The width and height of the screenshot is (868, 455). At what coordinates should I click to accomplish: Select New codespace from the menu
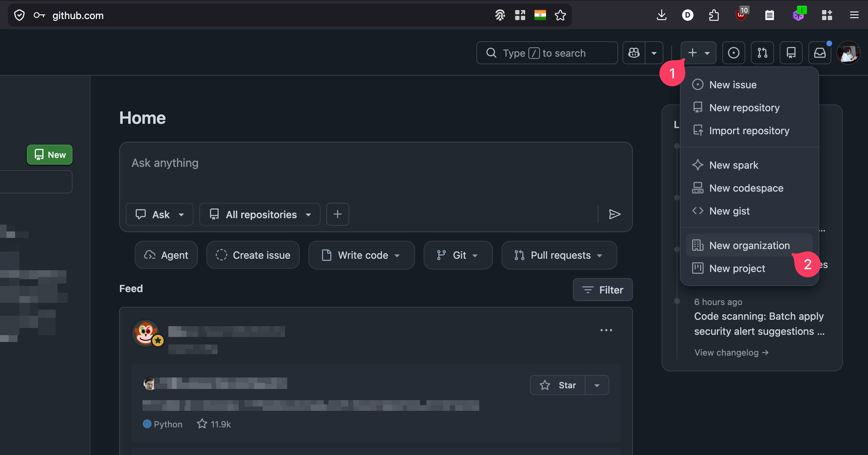(749, 188)
